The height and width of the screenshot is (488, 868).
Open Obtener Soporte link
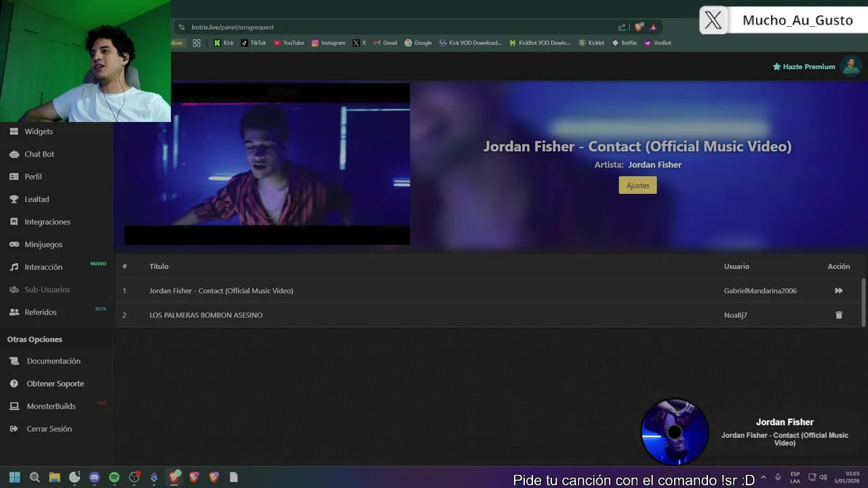(56, 384)
